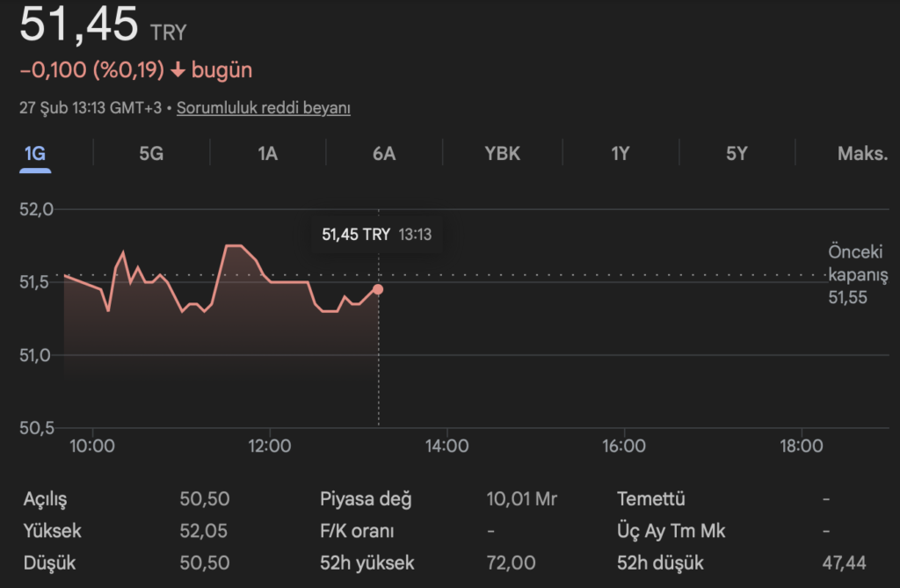Open the 1A one-month chart tab

[x=267, y=154]
